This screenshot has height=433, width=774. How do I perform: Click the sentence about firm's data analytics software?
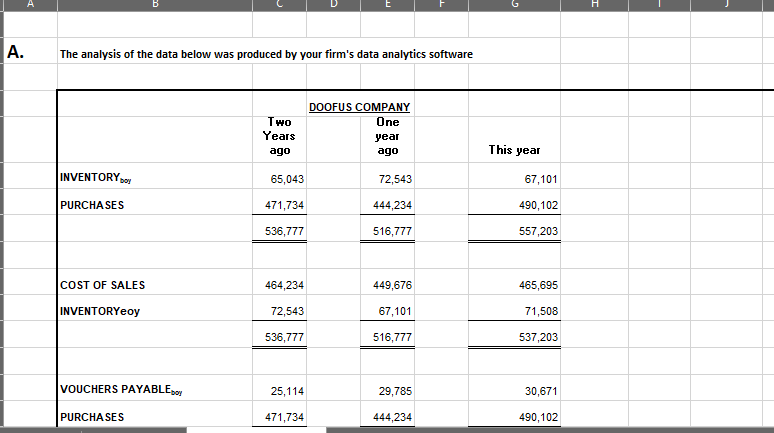tap(266, 54)
